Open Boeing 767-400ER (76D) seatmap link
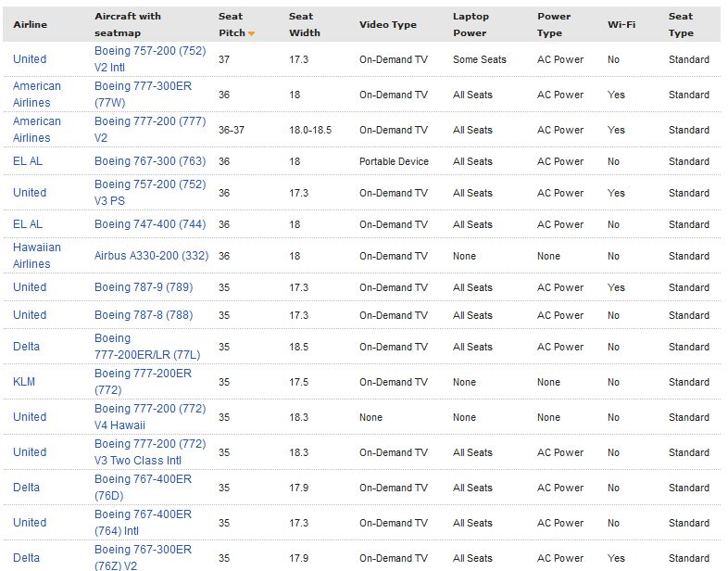 pos(143,488)
